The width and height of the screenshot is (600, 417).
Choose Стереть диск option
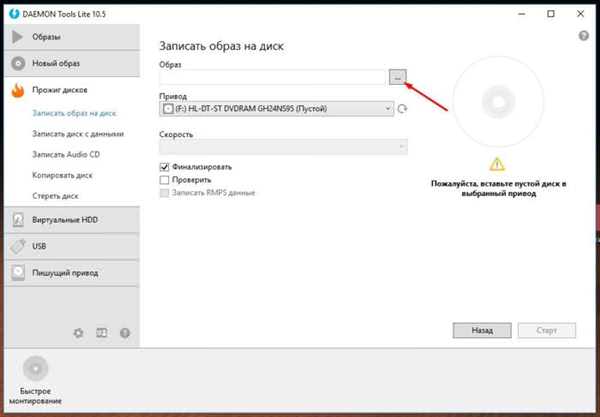[55, 196]
